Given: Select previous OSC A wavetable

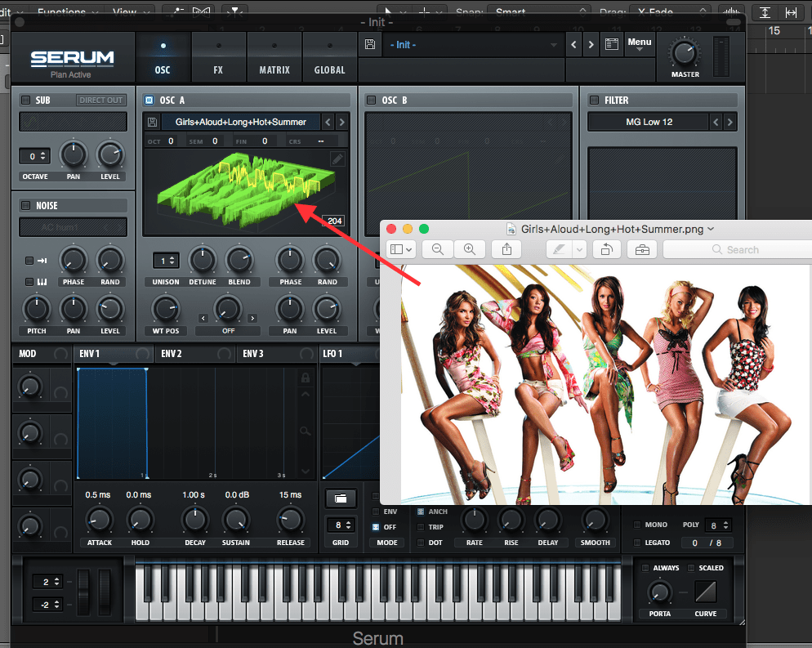Looking at the screenshot, I should 328,123.
